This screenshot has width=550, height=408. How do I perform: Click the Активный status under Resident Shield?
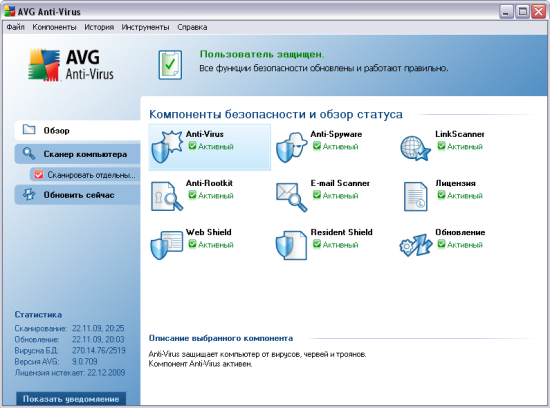pyautogui.click(x=335, y=245)
